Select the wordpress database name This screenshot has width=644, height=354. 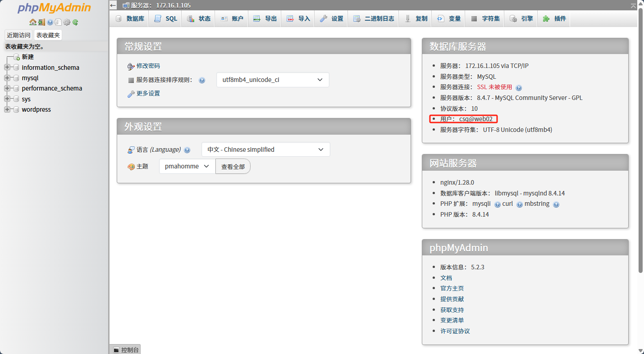click(x=37, y=109)
